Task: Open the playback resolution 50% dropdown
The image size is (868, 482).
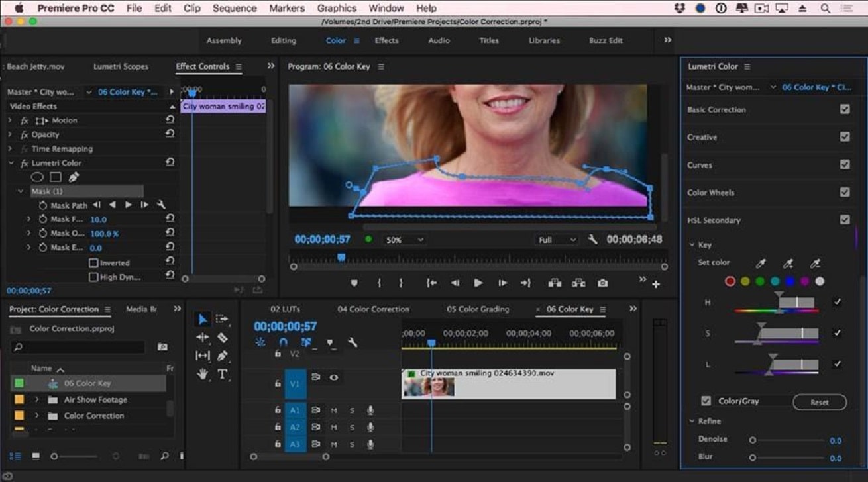Action: point(401,240)
